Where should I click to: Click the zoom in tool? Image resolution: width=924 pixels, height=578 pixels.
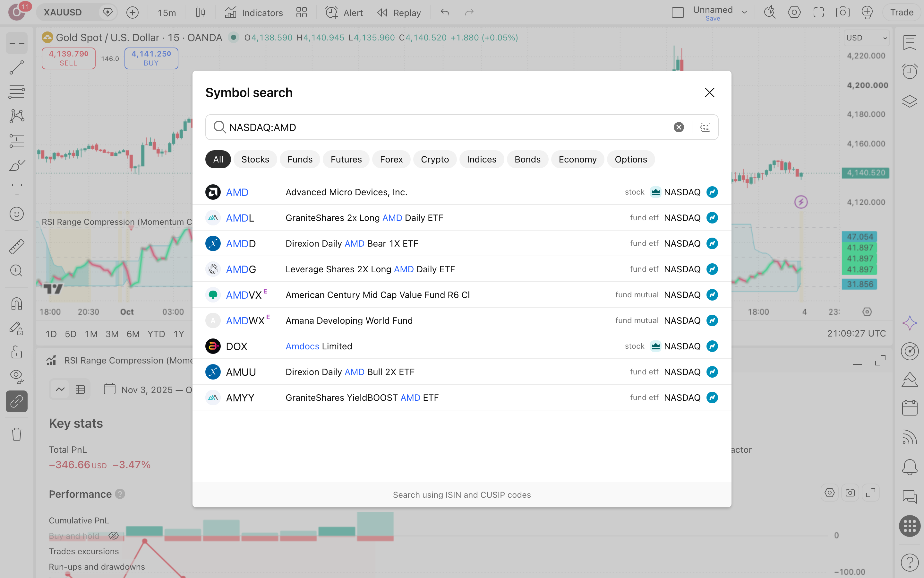[x=16, y=271]
